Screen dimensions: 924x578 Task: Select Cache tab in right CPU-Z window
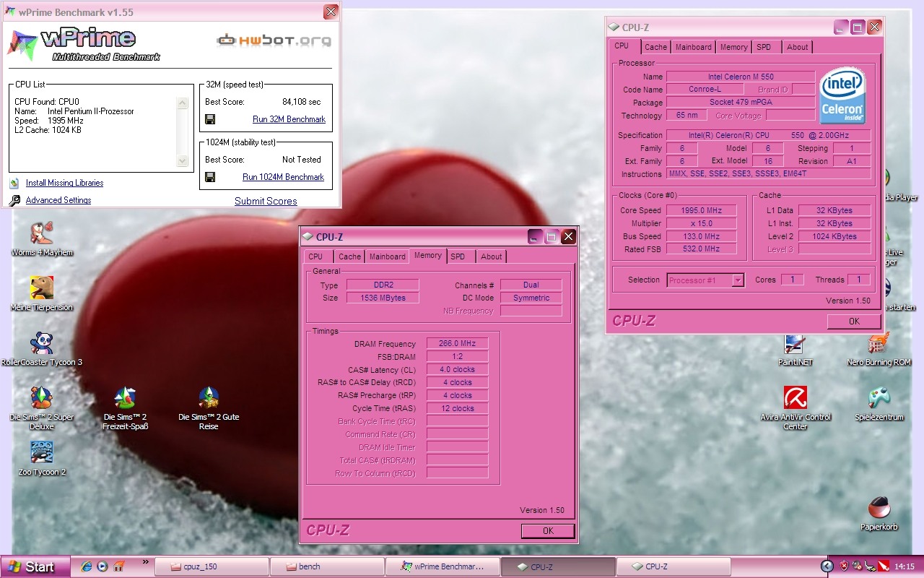click(x=655, y=47)
